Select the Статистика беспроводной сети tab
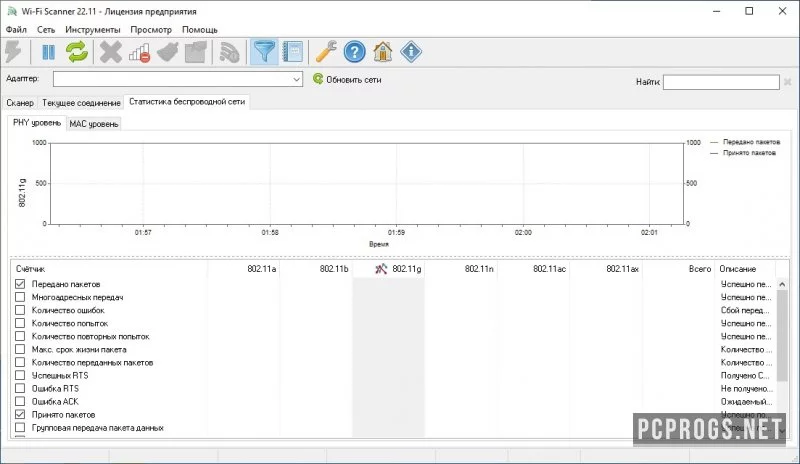The height and width of the screenshot is (464, 800). tap(187, 102)
